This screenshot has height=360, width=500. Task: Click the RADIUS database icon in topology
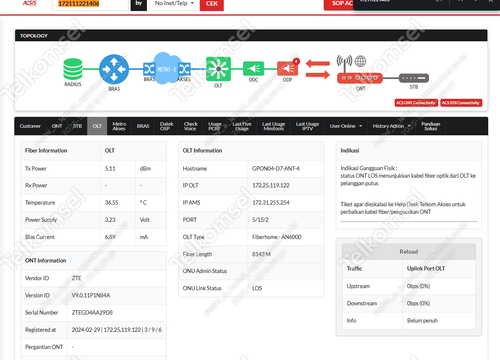coord(73,69)
